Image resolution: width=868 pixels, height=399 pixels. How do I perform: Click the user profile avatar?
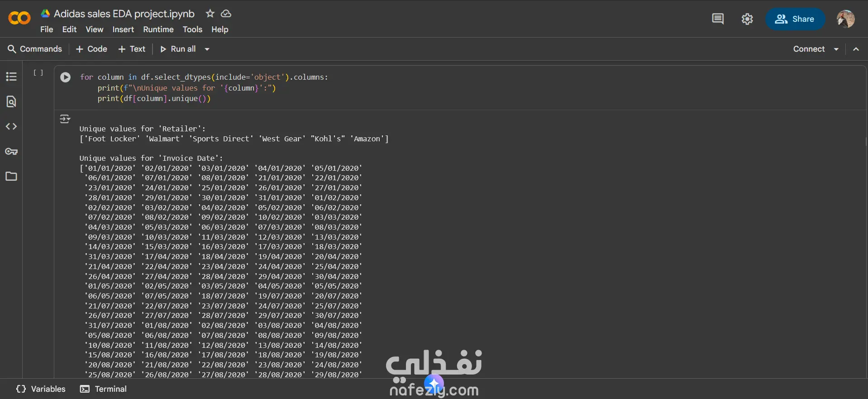click(845, 19)
